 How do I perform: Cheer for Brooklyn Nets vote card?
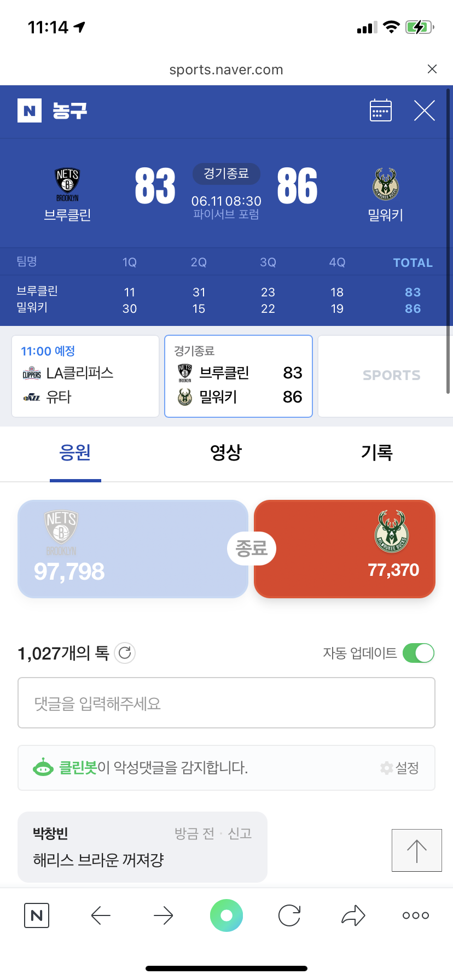[132, 549]
